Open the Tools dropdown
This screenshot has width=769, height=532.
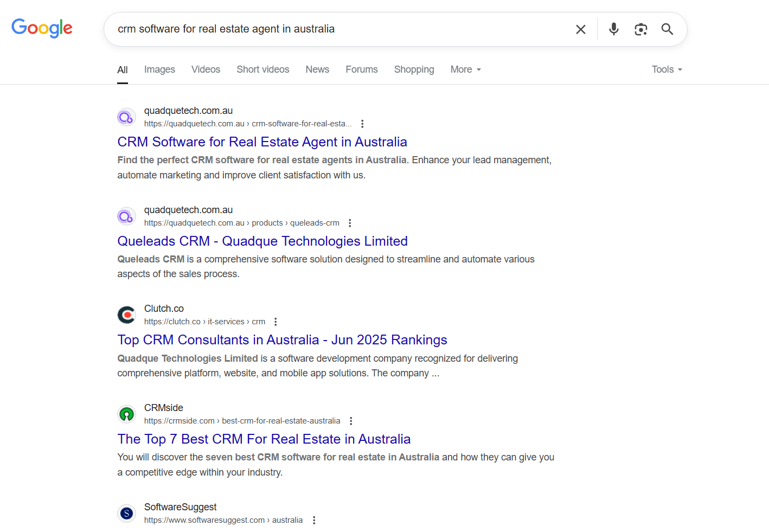[x=667, y=69]
